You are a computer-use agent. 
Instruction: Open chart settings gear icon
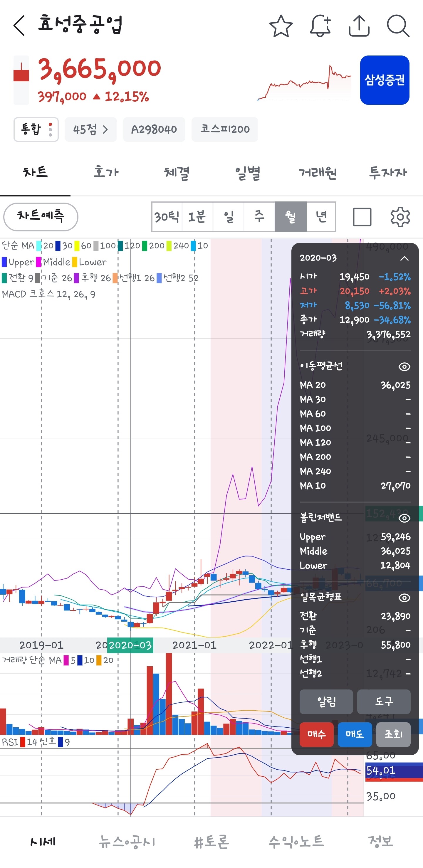400,217
